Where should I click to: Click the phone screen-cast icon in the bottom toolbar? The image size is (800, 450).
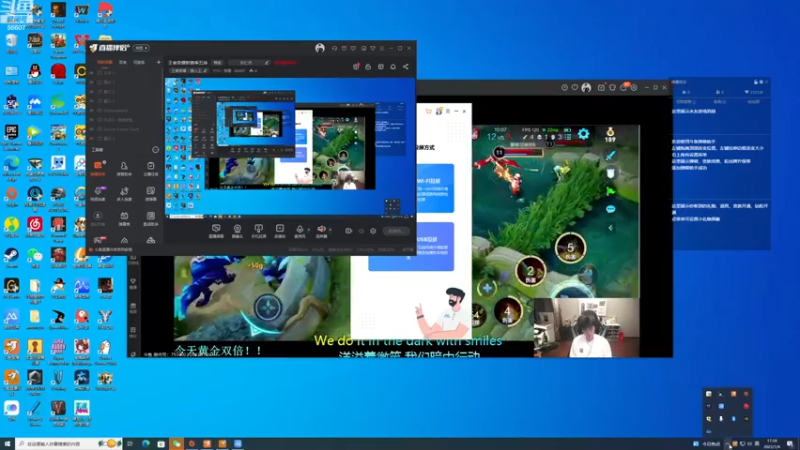[259, 231]
